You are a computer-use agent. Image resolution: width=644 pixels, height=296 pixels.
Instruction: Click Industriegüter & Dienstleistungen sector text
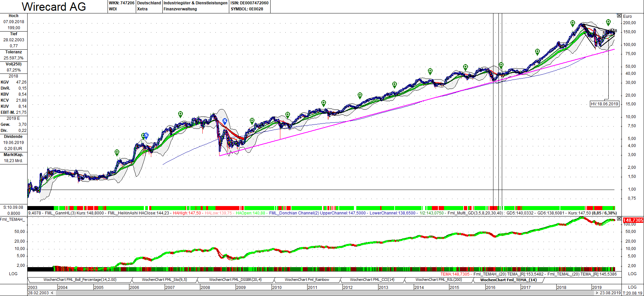196,3
